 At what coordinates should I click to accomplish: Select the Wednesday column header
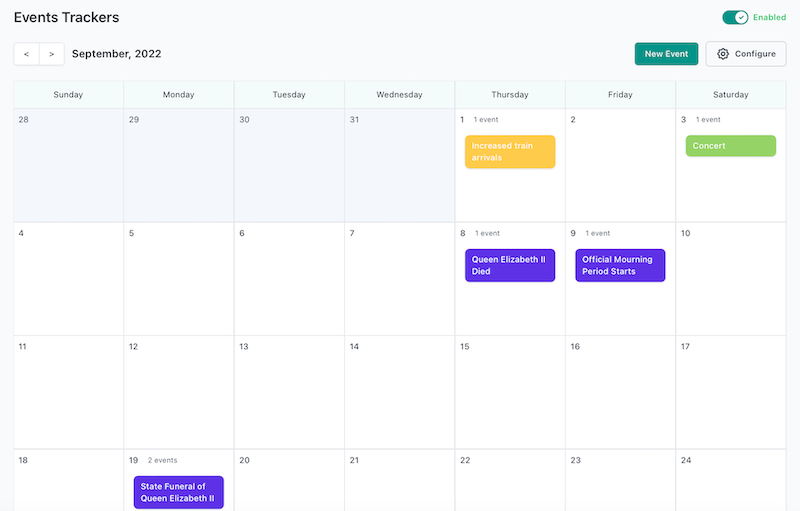(399, 94)
